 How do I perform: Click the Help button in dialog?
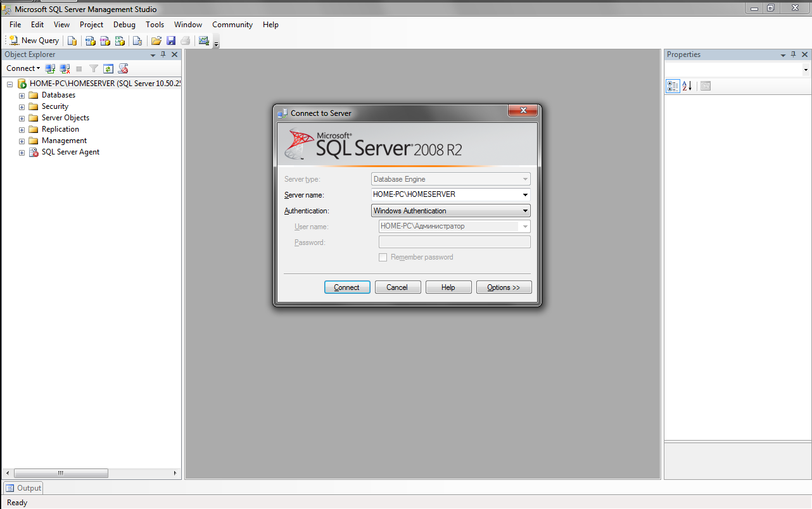coord(448,287)
